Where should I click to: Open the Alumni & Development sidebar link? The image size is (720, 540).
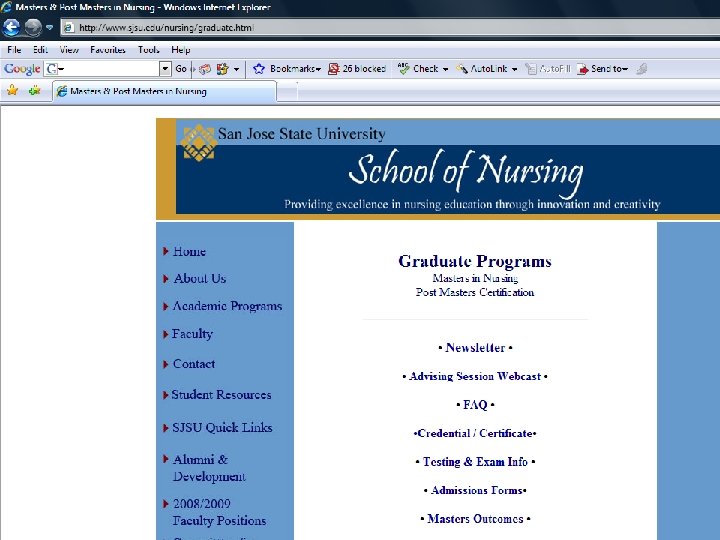(209, 468)
